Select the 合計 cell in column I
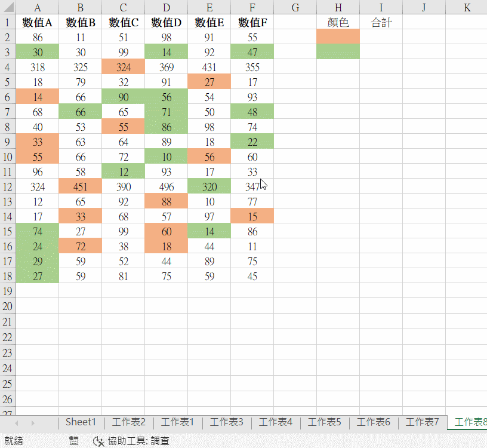 tap(381, 23)
